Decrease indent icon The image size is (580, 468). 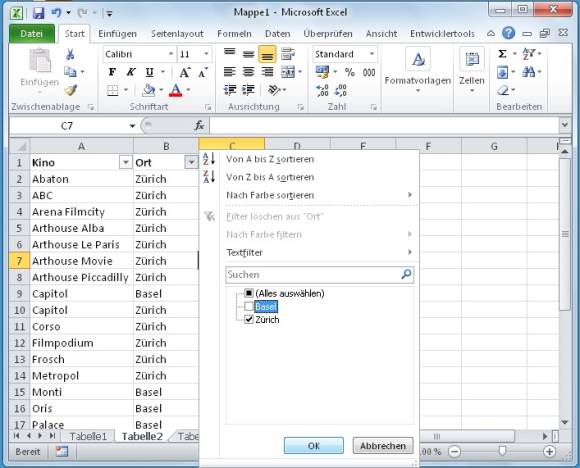[x=230, y=90]
